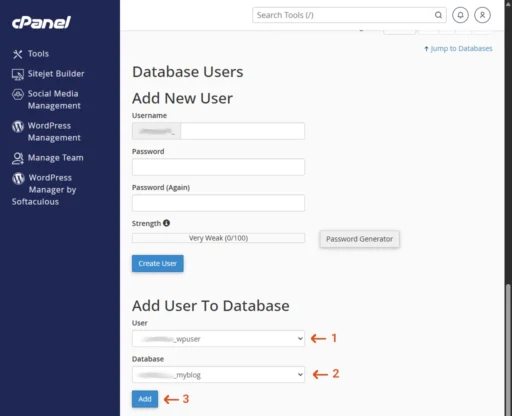The image size is (512, 416).
Task: Click the cPanel logo
Action: point(41,22)
